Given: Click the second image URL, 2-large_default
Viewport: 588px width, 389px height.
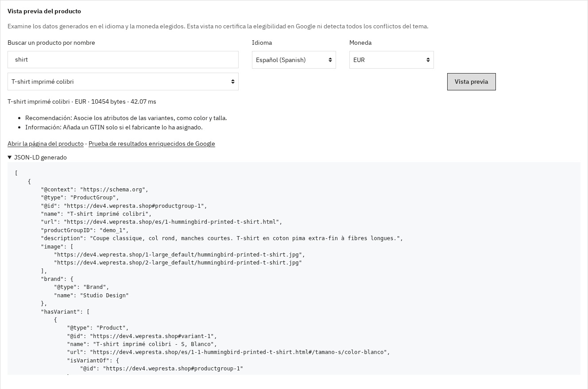Looking at the screenshot, I should [178, 263].
